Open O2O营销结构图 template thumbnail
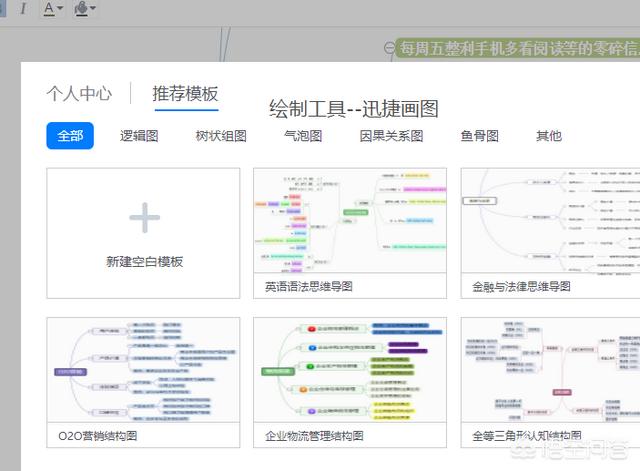The width and height of the screenshot is (640, 471). pyautogui.click(x=143, y=370)
